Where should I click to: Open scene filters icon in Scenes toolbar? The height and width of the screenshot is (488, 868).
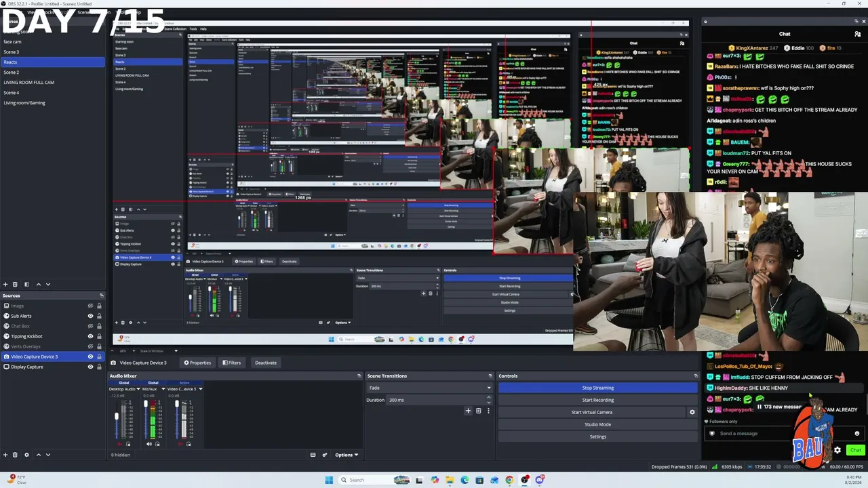pos(26,284)
